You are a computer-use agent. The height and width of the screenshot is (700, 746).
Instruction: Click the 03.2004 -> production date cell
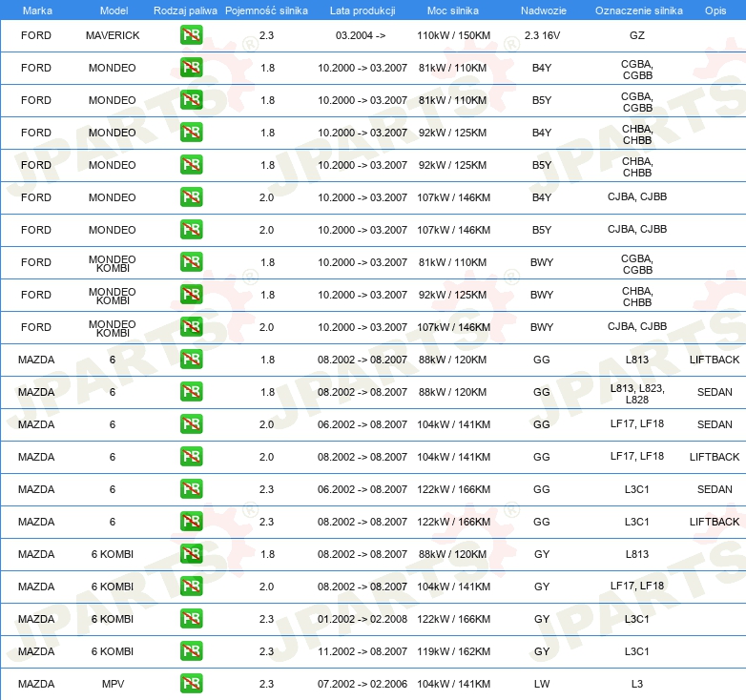pos(361,35)
